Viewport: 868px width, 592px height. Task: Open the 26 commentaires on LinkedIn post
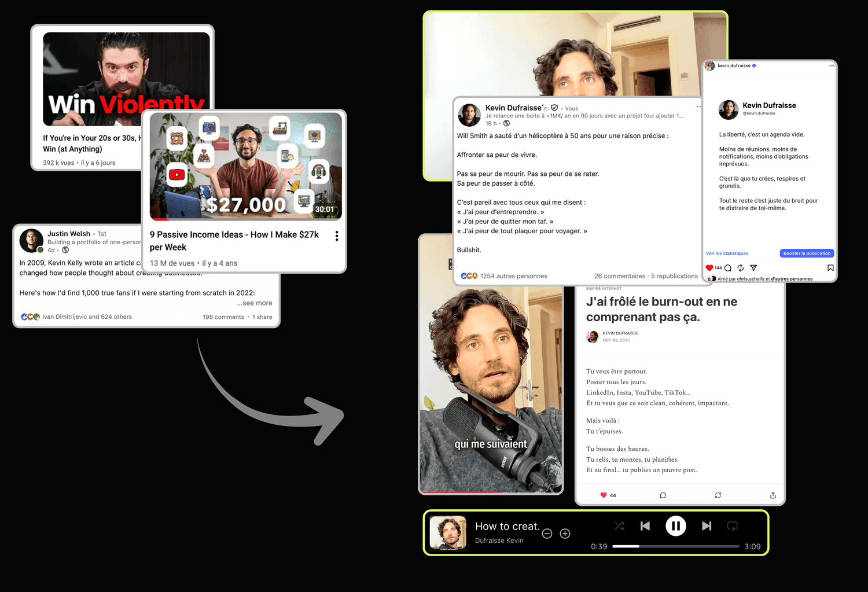(x=619, y=276)
